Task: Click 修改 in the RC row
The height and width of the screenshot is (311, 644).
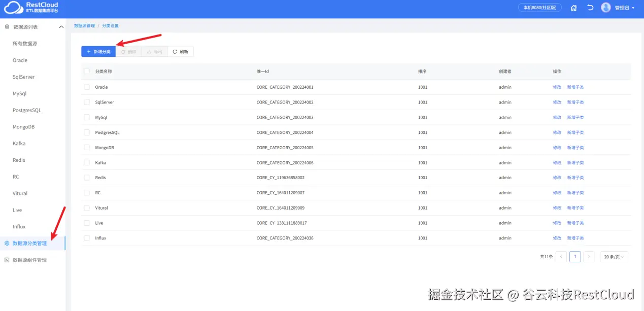Action: [x=557, y=193]
